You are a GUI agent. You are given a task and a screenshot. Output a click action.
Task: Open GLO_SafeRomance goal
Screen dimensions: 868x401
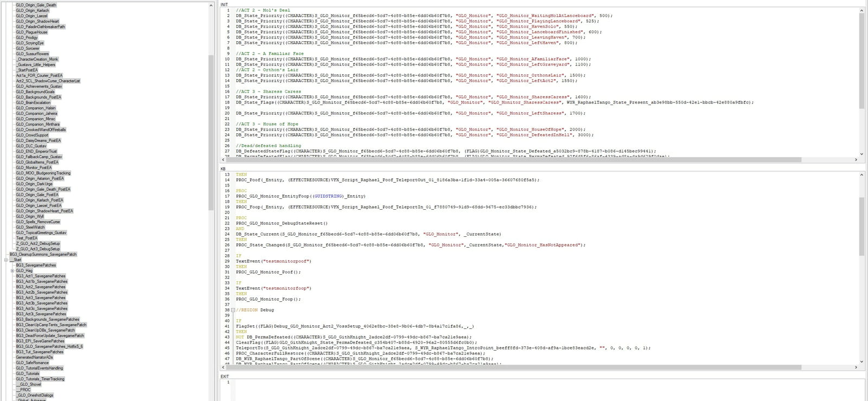click(33, 363)
